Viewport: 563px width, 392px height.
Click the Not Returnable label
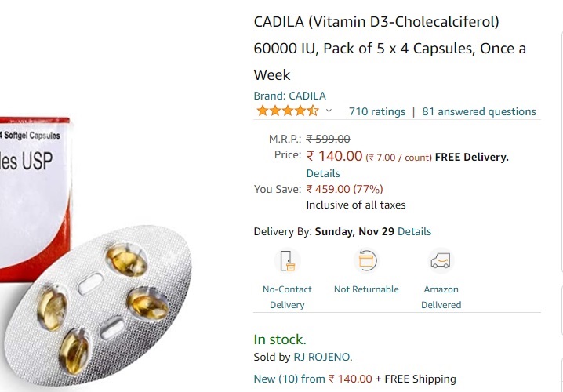[x=366, y=289]
